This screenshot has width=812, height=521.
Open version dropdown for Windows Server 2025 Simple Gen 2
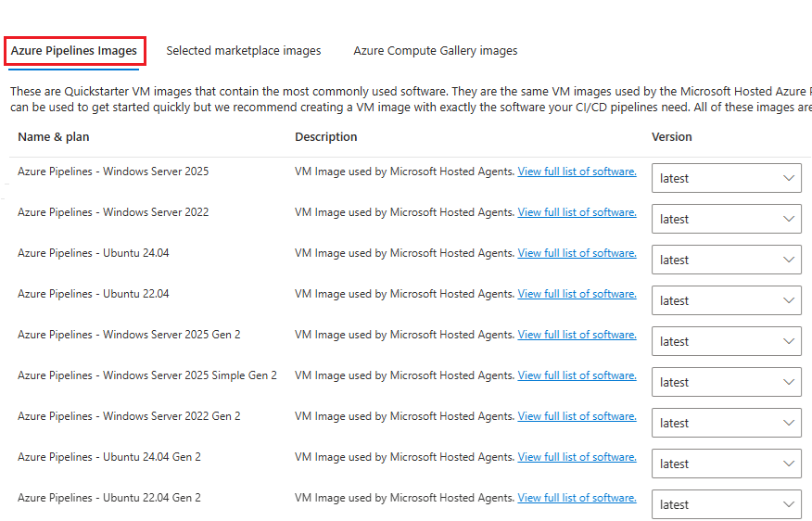pyautogui.click(x=726, y=382)
